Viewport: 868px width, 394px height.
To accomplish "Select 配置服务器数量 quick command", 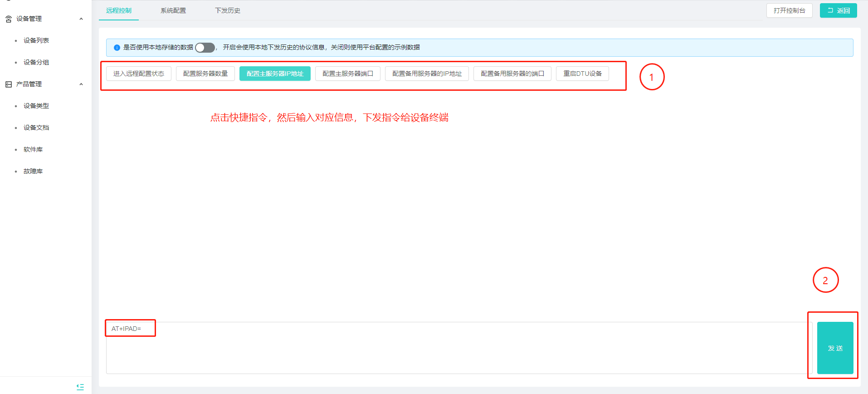I will [205, 74].
